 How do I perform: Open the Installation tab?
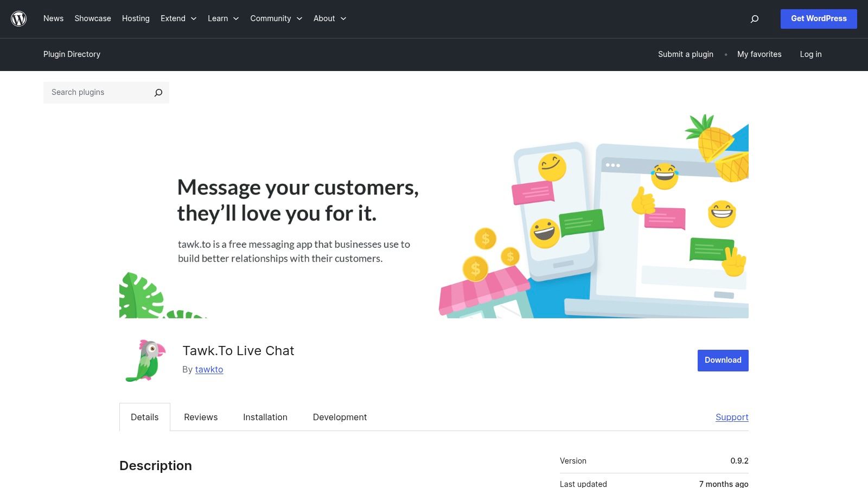(x=265, y=417)
